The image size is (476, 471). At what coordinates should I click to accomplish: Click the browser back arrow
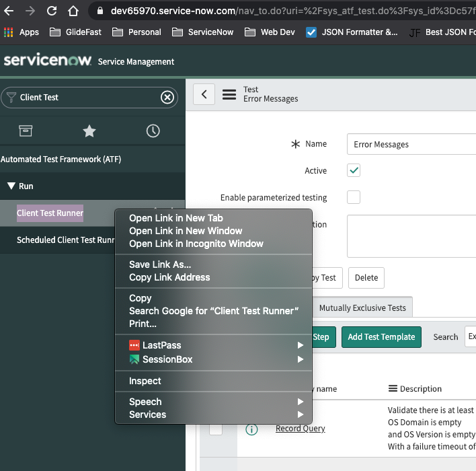pyautogui.click(x=9, y=11)
